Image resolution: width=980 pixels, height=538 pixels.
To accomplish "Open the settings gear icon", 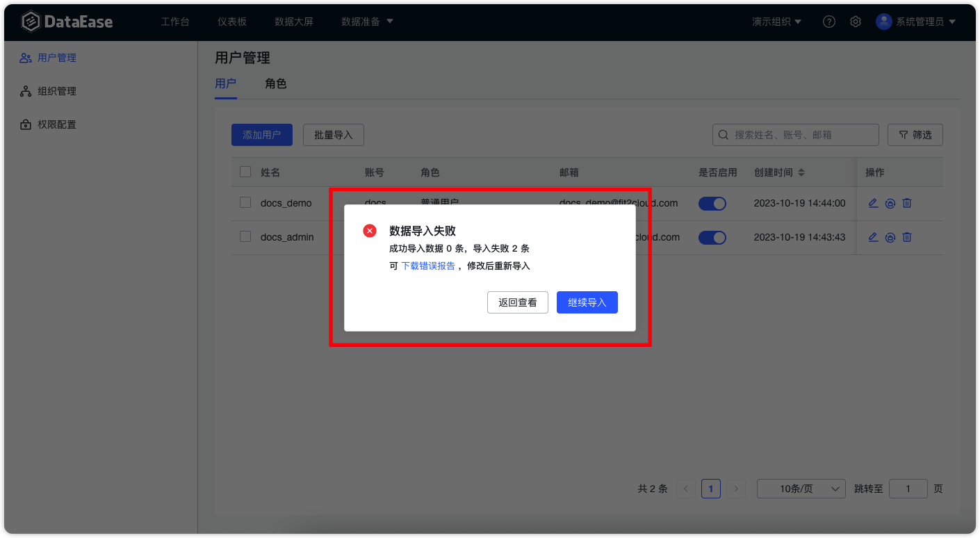I will [x=856, y=22].
